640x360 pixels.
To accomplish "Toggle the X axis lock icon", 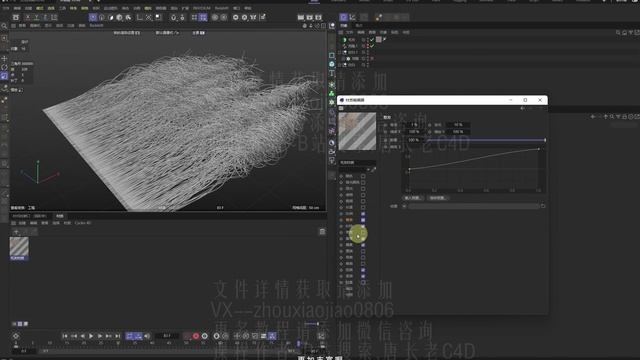I will [x=28, y=17].
